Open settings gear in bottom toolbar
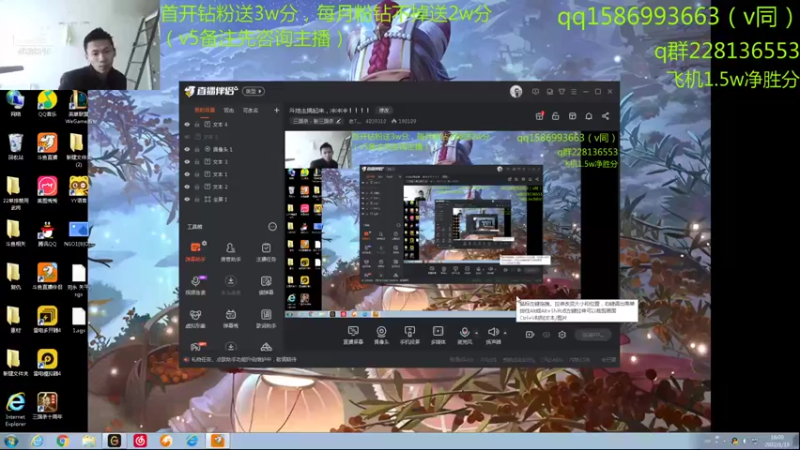800x450 pixels. coord(562,335)
